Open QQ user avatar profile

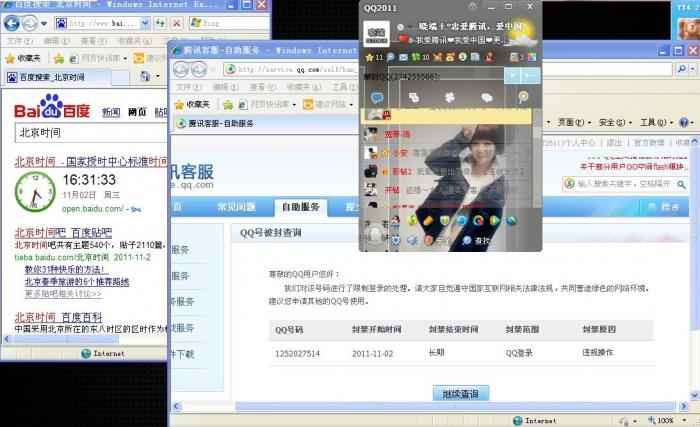tap(376, 34)
